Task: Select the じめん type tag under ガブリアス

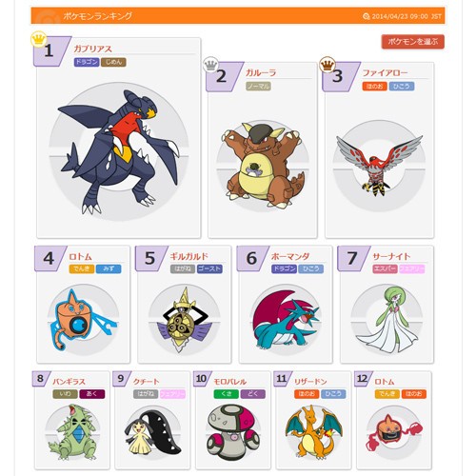Action: 113,62
